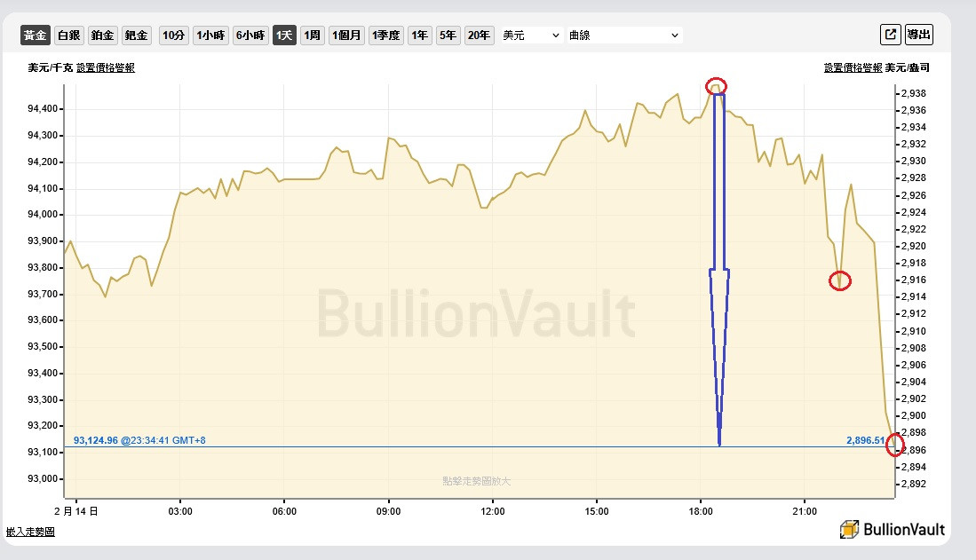Select the 1個月 time range tab
The image size is (976, 560).
346,35
